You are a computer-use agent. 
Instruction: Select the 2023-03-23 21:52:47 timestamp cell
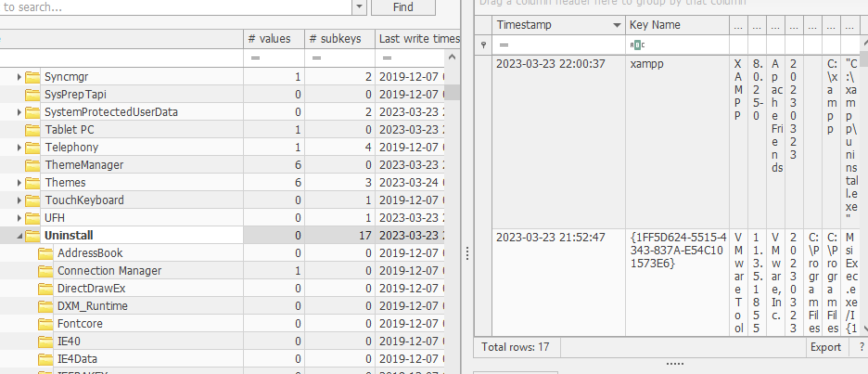(558, 281)
